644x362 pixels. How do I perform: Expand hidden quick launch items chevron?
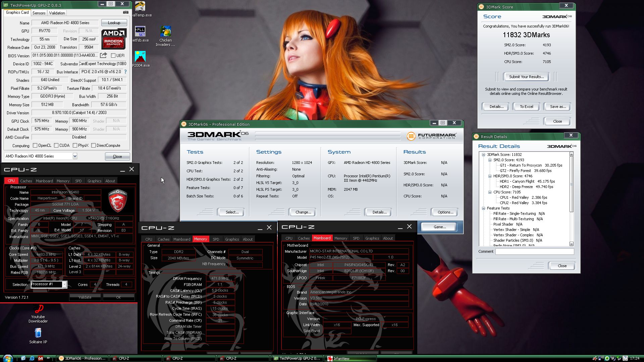click(48, 358)
